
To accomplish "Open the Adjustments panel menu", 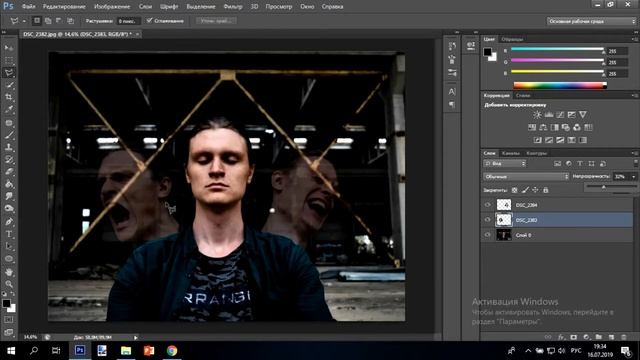I will [x=635, y=96].
